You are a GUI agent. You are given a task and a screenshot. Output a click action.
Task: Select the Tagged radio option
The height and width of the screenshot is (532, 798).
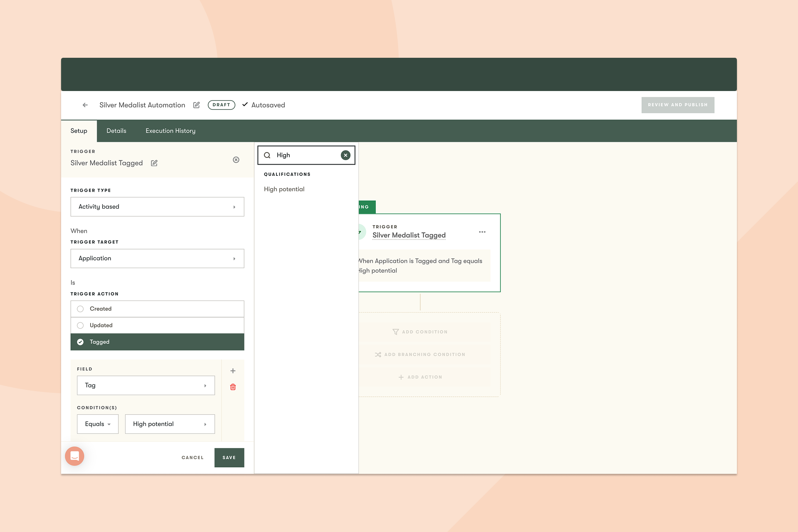click(81, 342)
